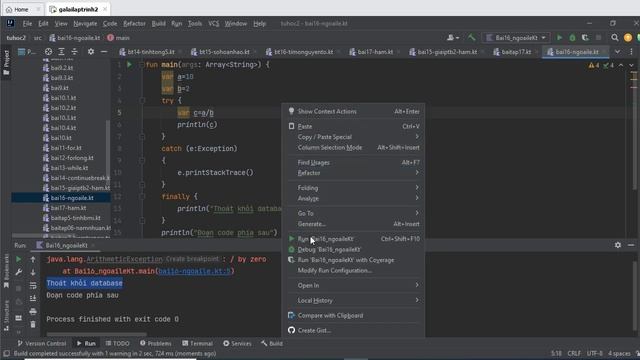Viewport: 640px width, 360px height.
Task: Open the TODO tool window
Action: coord(117,343)
